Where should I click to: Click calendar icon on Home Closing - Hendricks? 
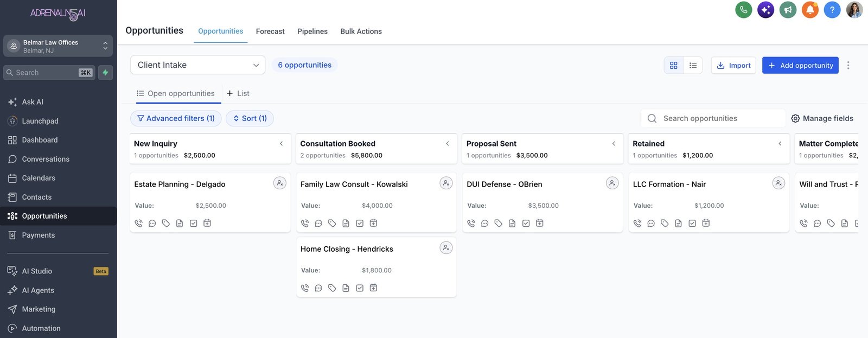point(373,288)
